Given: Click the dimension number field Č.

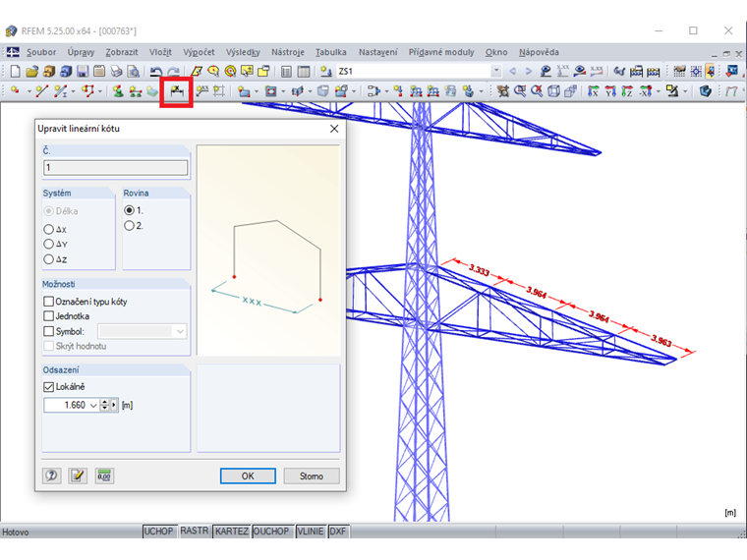Looking at the screenshot, I should (116, 168).
